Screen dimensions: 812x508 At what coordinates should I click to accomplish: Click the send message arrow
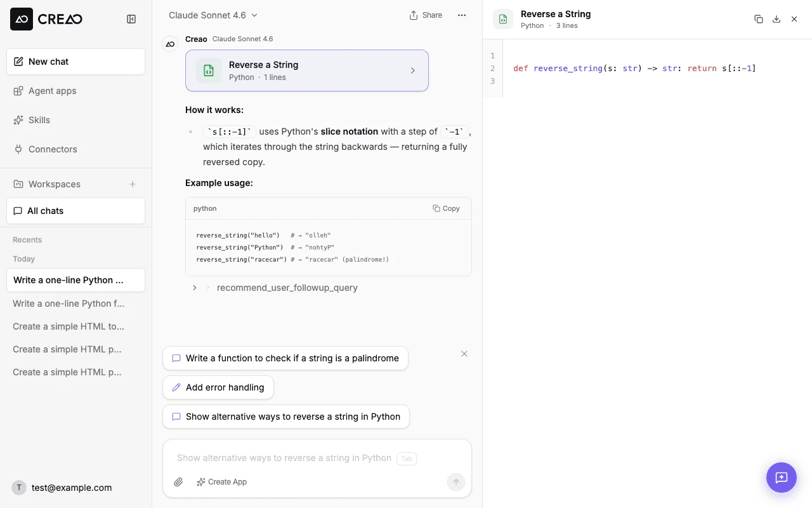coord(456,482)
